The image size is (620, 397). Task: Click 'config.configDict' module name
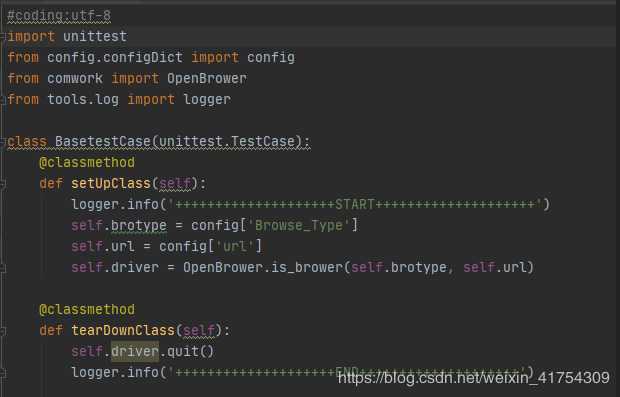pos(115,58)
